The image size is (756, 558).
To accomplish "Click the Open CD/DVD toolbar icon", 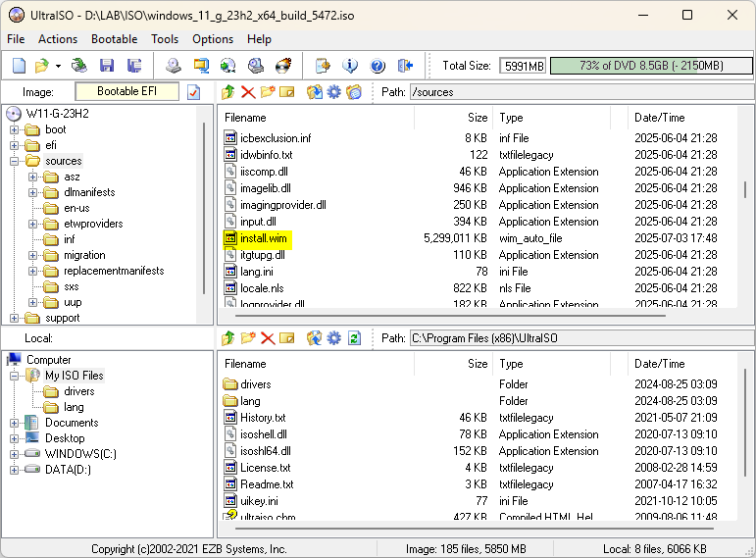I will (x=79, y=65).
